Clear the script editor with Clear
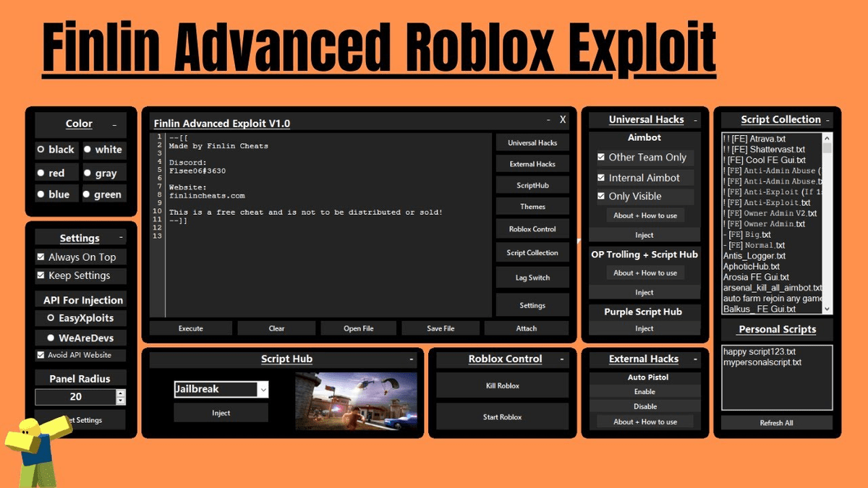868x488 pixels. coord(276,328)
